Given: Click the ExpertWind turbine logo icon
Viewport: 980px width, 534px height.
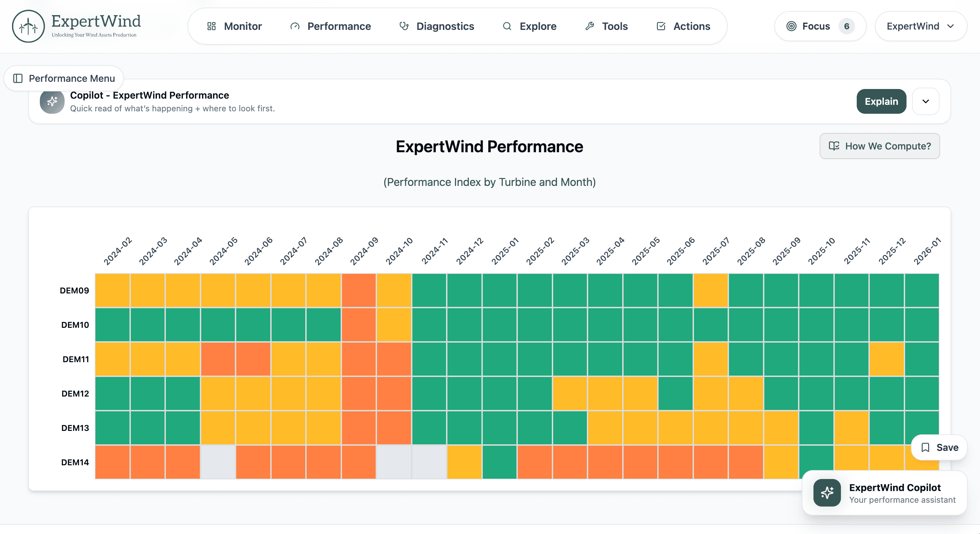Looking at the screenshot, I should [28, 26].
